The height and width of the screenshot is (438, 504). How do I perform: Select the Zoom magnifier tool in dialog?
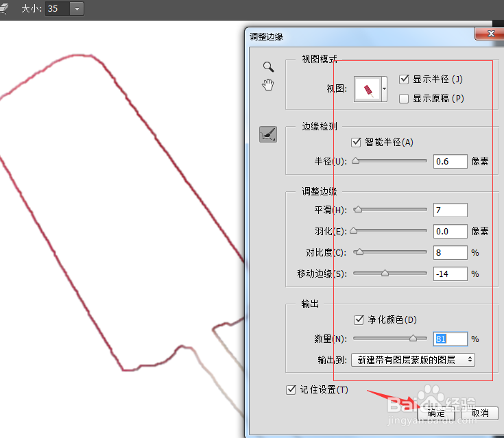[x=268, y=66]
